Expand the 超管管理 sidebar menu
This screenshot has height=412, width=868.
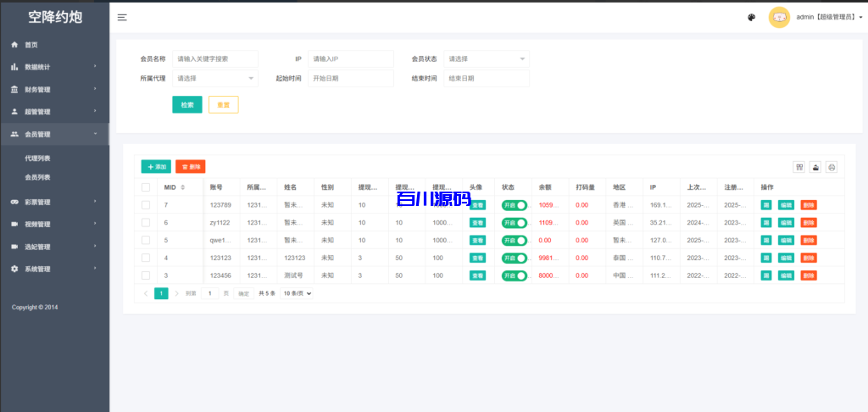54,111
